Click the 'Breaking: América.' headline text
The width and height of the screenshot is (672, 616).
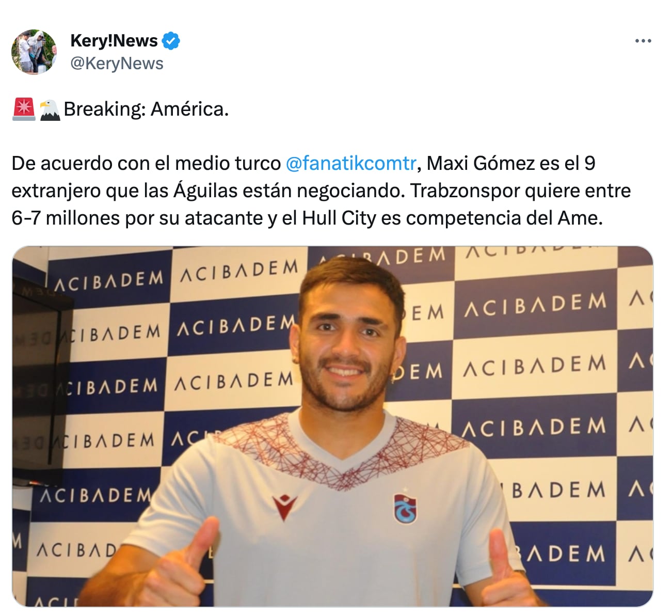(x=146, y=109)
